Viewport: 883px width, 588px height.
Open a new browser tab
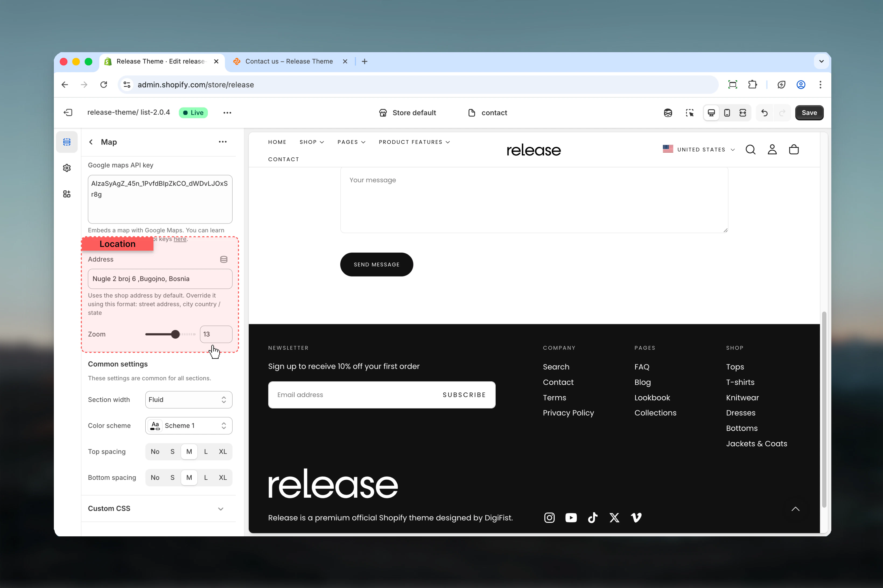pyautogui.click(x=365, y=62)
